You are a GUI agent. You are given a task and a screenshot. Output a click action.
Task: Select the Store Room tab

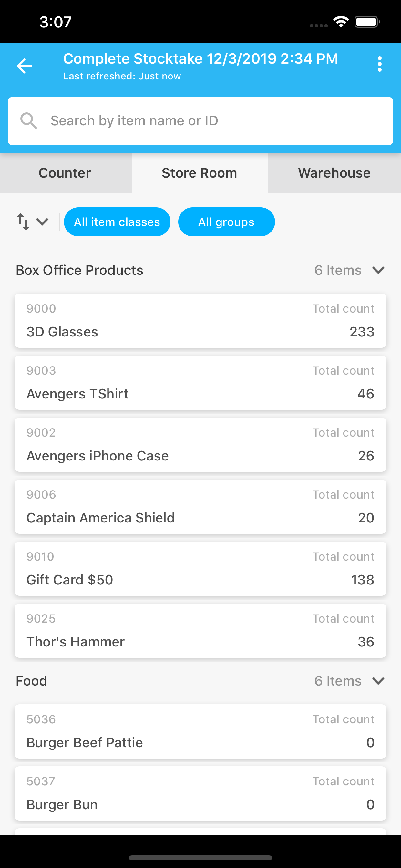tap(200, 173)
